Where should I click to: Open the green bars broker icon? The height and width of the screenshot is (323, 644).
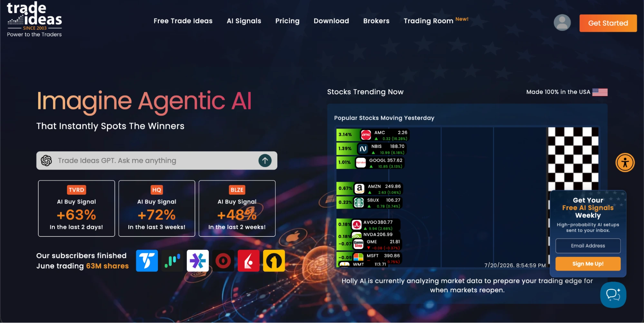point(172,261)
